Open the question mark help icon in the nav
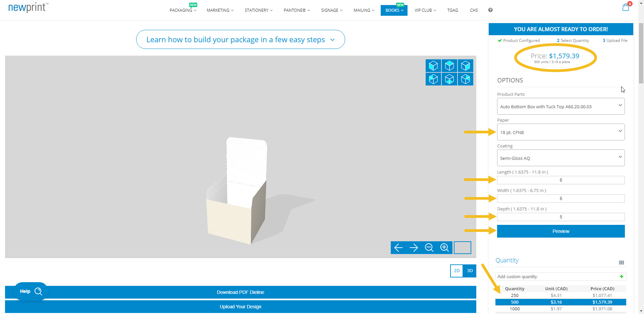644x314 pixels. click(490, 10)
